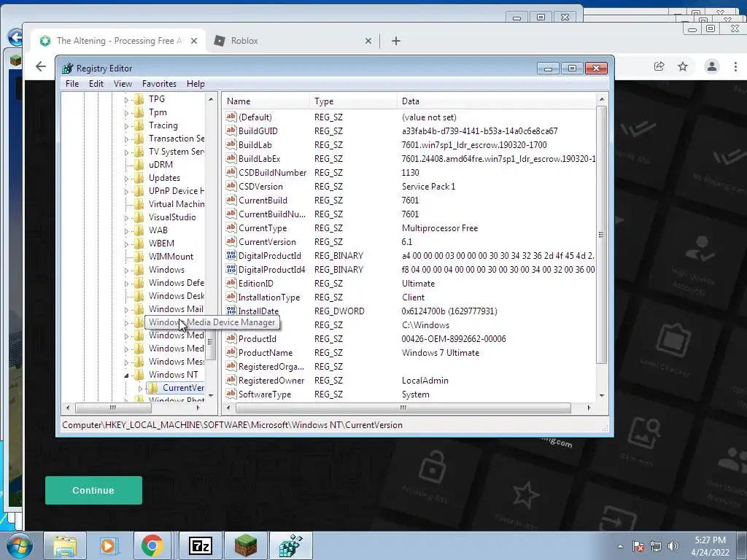This screenshot has height=560, width=747.
Task: Select the WIMMount folder icon in tree
Action: point(139,257)
